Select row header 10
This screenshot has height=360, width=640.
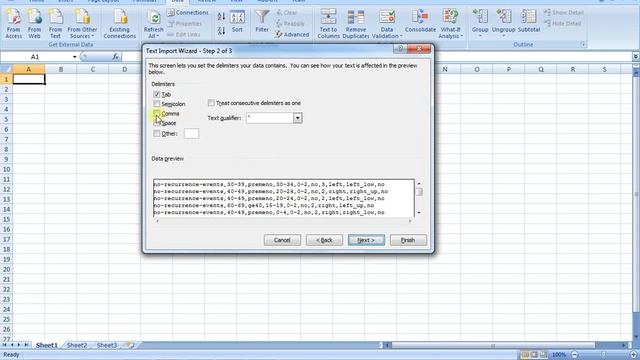pos(6,169)
